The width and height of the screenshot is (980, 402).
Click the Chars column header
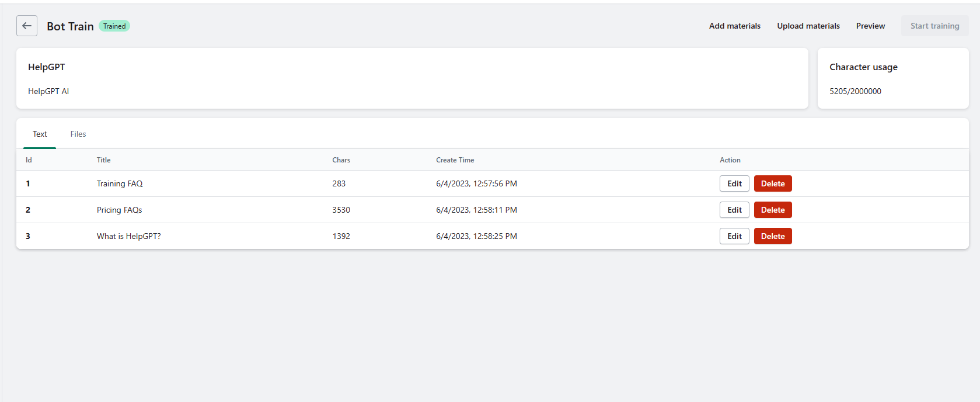click(341, 160)
